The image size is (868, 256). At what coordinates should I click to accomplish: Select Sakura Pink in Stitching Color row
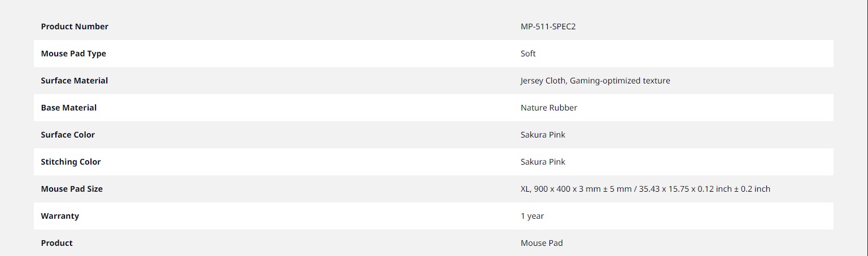click(543, 162)
